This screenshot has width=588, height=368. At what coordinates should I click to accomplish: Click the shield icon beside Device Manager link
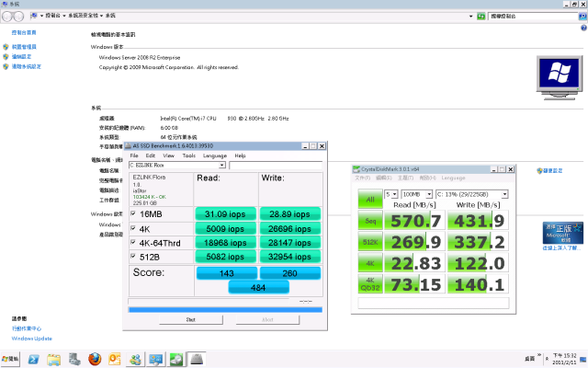click(6, 47)
